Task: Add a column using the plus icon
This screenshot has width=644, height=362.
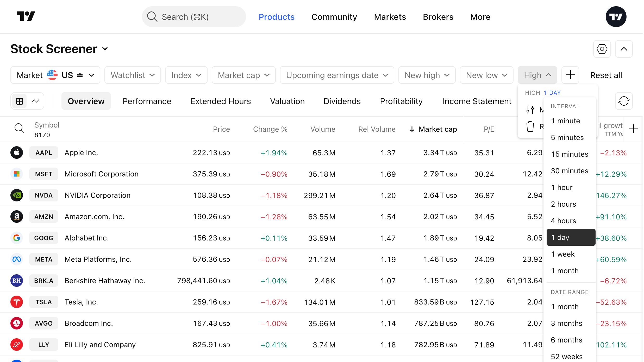Action: point(633,129)
